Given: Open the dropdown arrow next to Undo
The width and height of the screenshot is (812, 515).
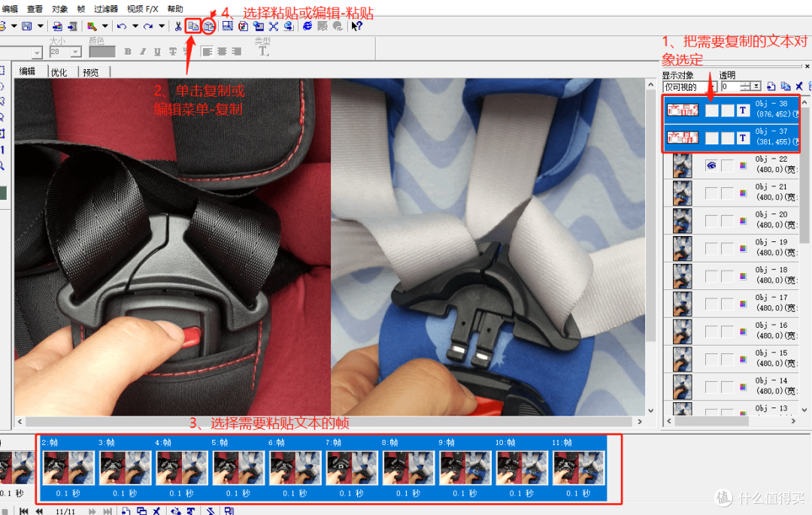Looking at the screenshot, I should (135, 26).
